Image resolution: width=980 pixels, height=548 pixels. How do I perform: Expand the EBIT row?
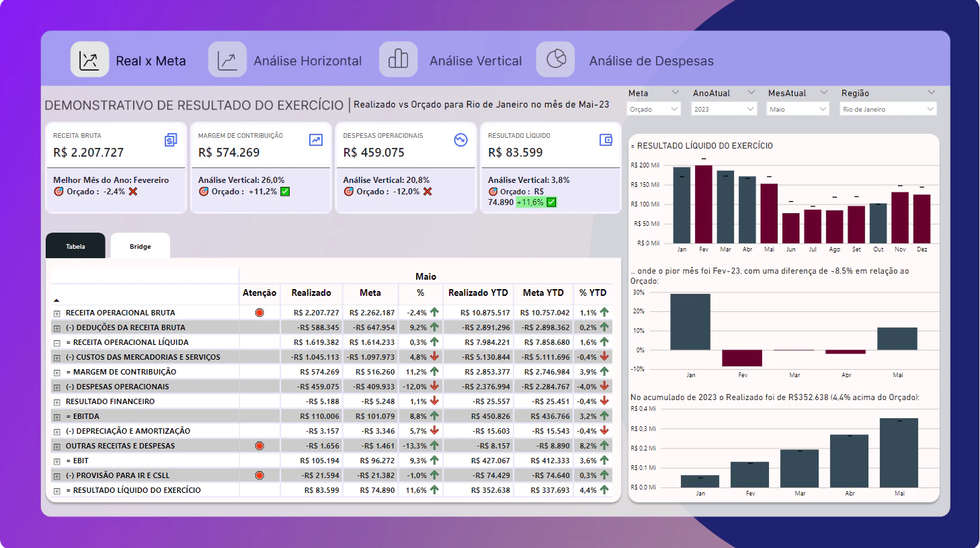click(x=57, y=461)
